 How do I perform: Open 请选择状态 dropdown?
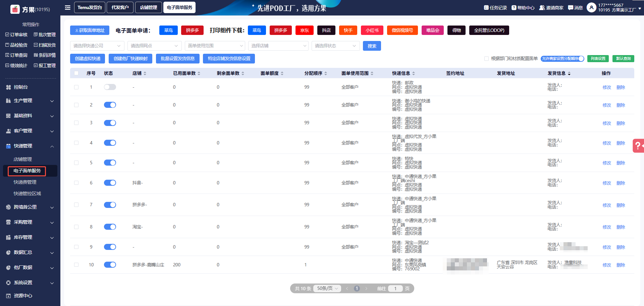pos(336,46)
